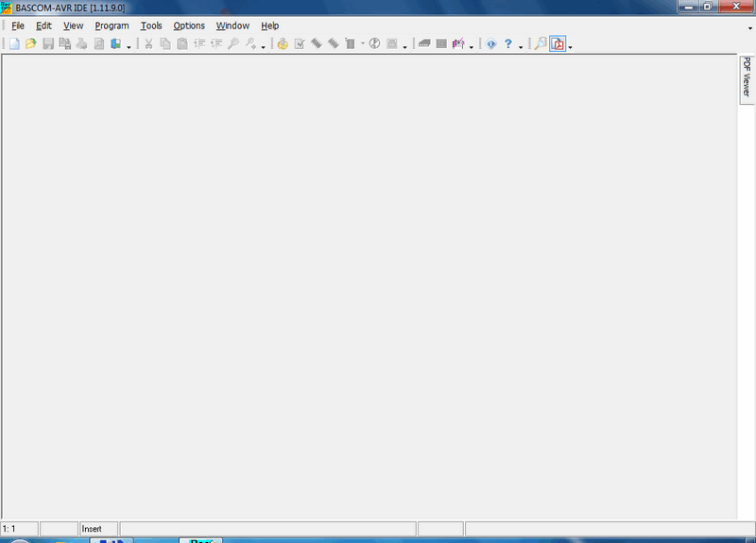This screenshot has height=543, width=756.
Task: Open terminal emulator flat device icon
Action: (x=424, y=43)
